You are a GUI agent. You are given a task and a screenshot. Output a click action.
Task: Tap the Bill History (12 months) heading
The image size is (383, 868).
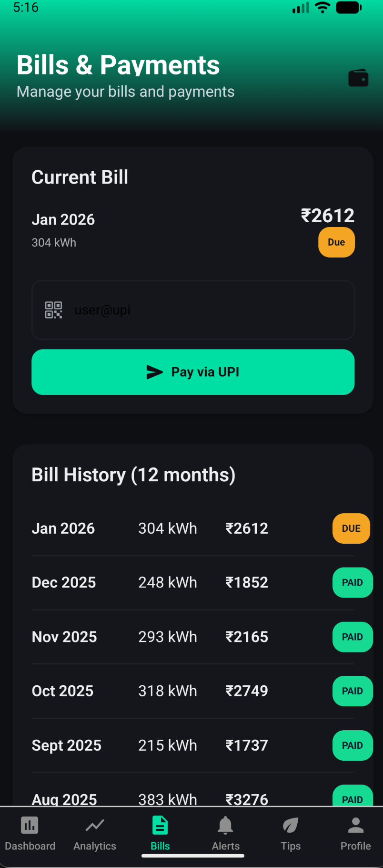click(133, 475)
